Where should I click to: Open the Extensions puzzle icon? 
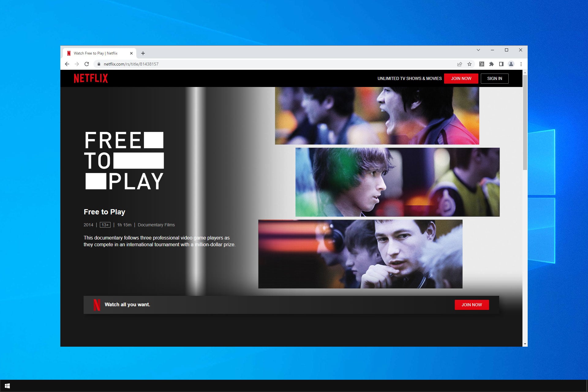491,64
